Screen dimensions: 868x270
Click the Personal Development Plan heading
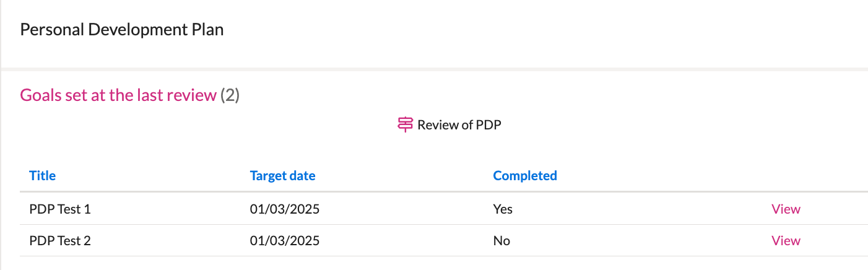pos(122,29)
